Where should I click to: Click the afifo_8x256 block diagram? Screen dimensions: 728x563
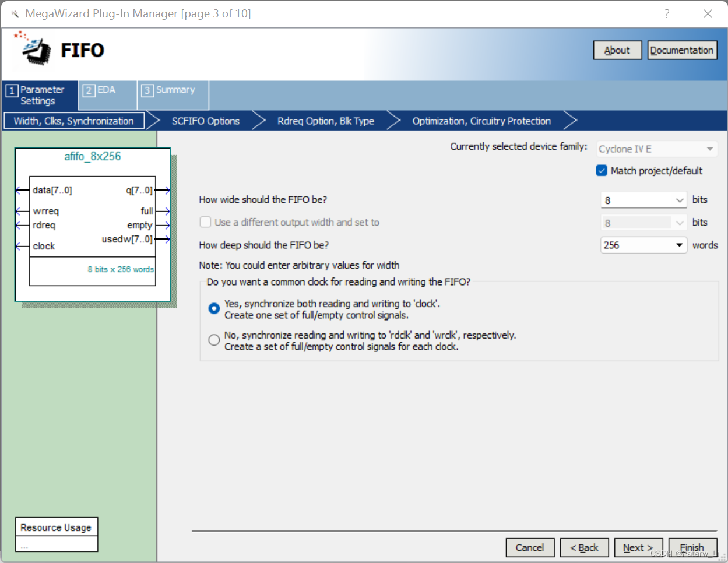tap(92, 224)
